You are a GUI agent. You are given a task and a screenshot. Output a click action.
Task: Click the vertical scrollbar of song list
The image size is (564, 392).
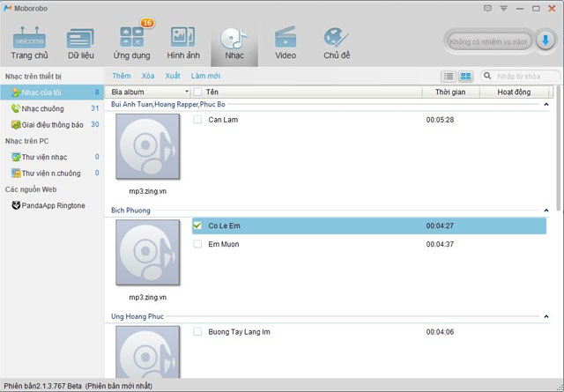point(559,147)
